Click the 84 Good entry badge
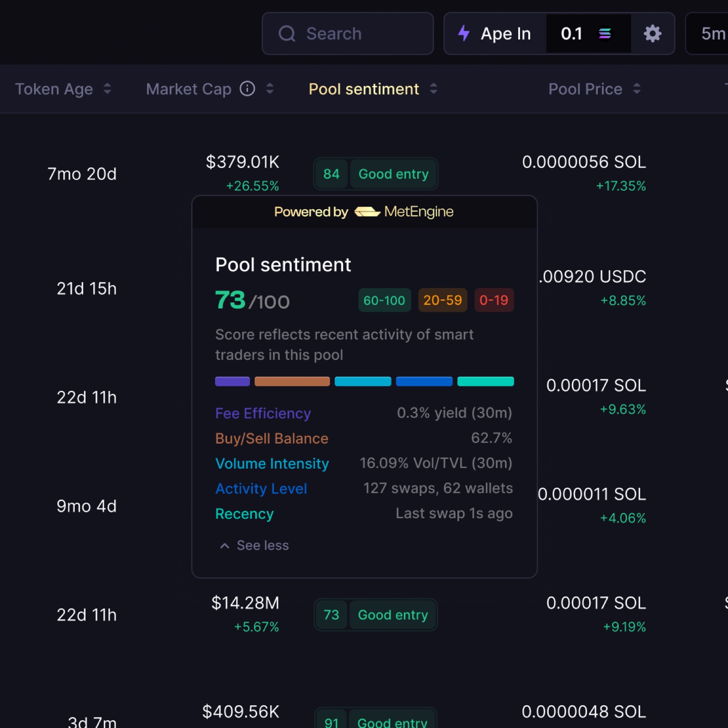This screenshot has width=728, height=728. click(375, 174)
